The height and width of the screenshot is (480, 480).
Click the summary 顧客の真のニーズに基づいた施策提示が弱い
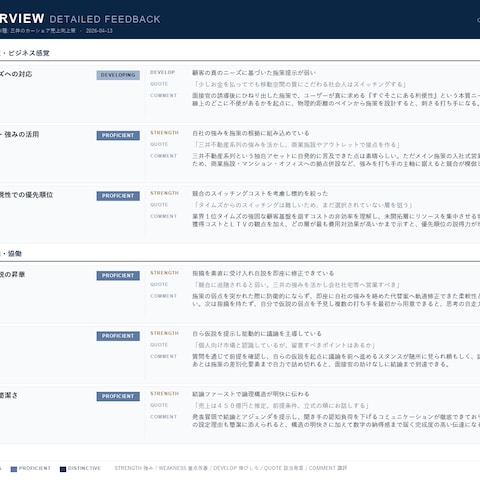[x=254, y=73]
